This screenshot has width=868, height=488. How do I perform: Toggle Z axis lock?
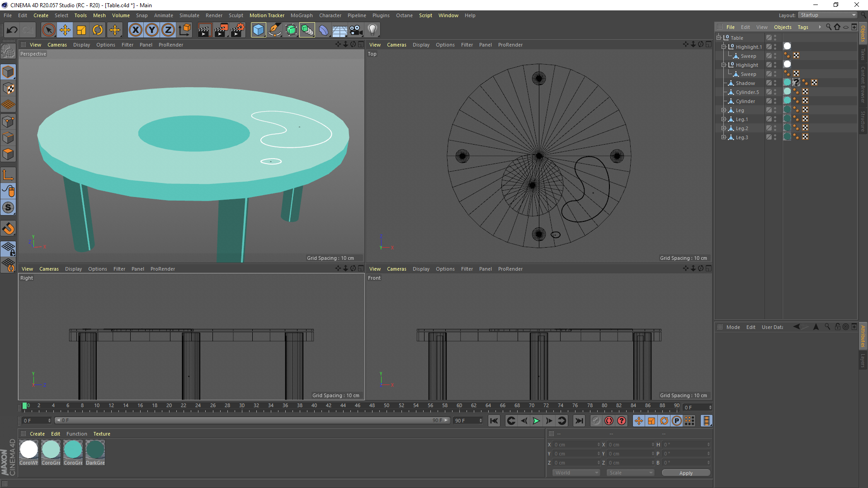coord(168,30)
